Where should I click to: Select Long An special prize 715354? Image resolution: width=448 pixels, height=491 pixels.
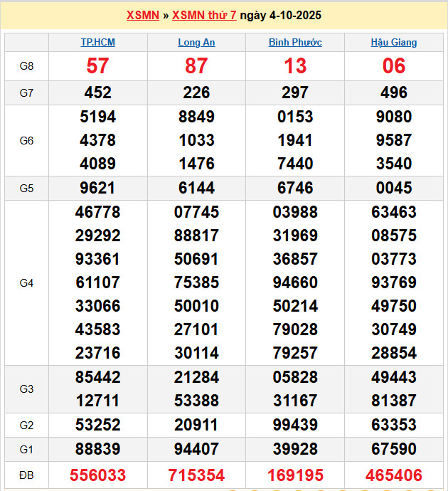[x=196, y=475]
